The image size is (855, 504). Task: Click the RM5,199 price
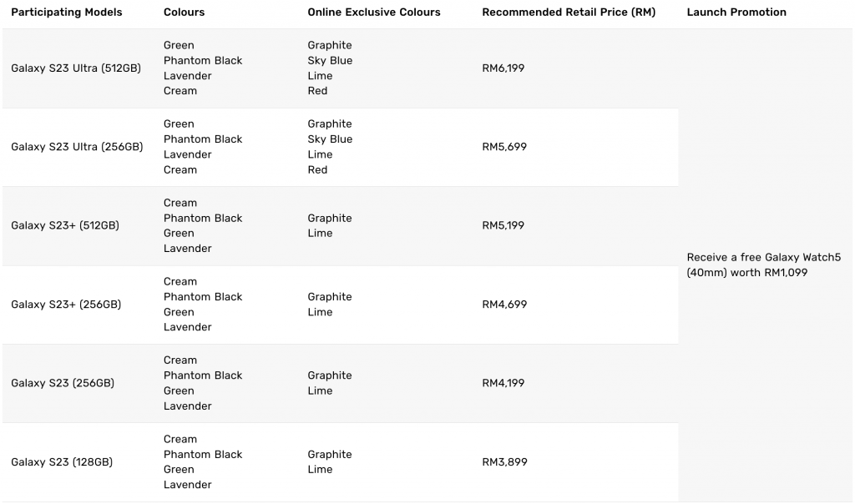tap(503, 225)
